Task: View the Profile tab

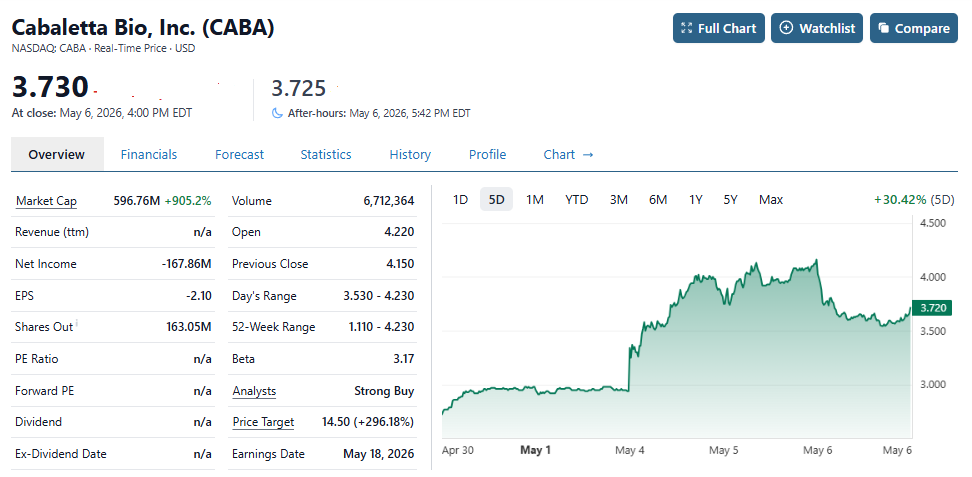Action: point(487,154)
